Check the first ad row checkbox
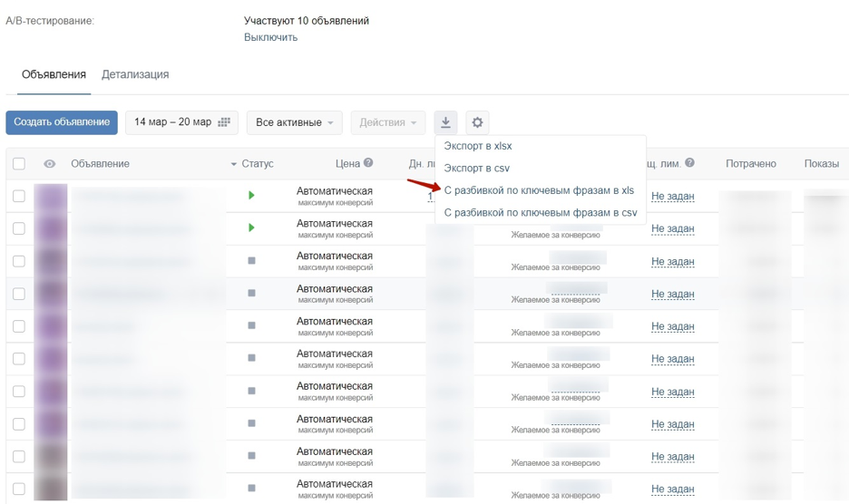The height and width of the screenshot is (504, 849). click(19, 196)
